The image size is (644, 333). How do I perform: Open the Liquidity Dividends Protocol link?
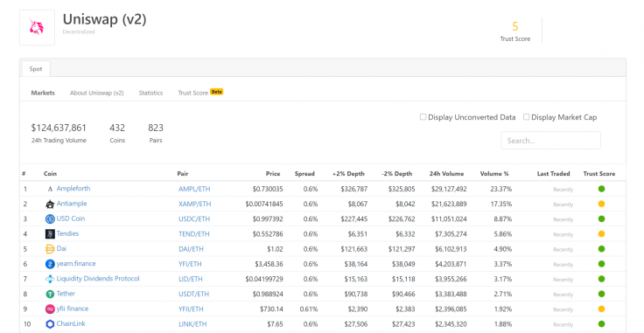click(x=98, y=279)
